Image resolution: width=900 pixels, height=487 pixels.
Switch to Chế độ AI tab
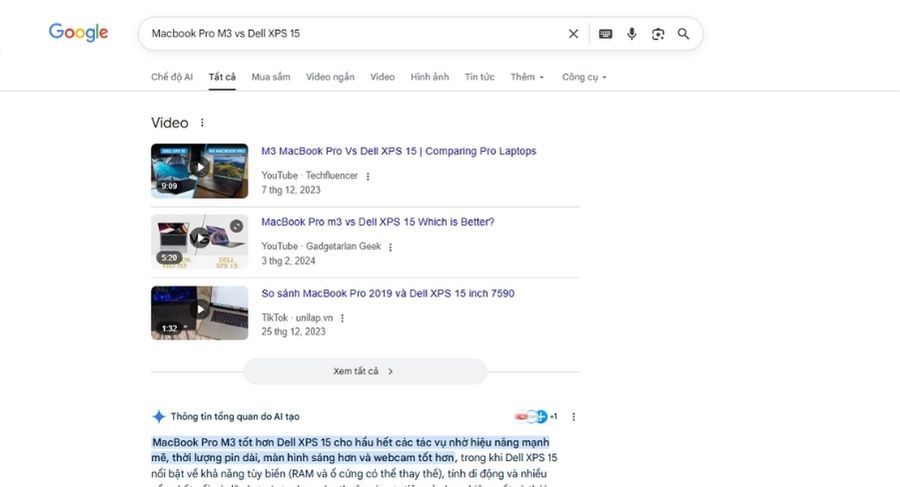point(172,77)
